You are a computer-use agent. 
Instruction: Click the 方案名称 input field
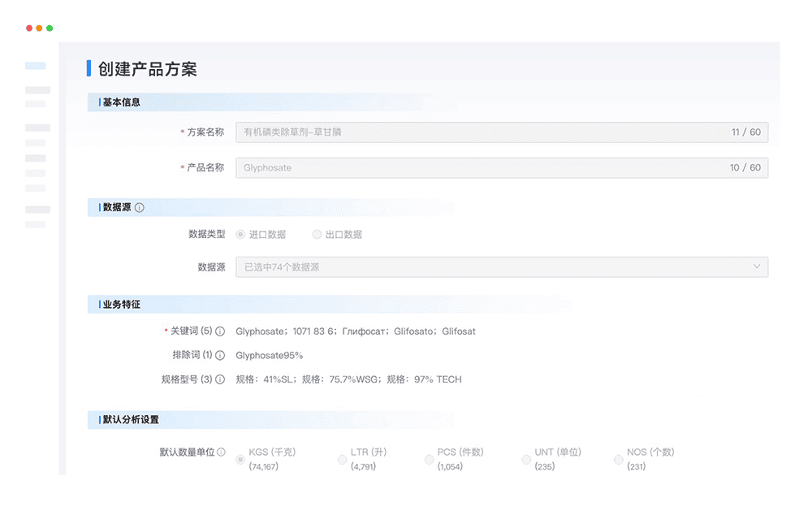tap(501, 132)
